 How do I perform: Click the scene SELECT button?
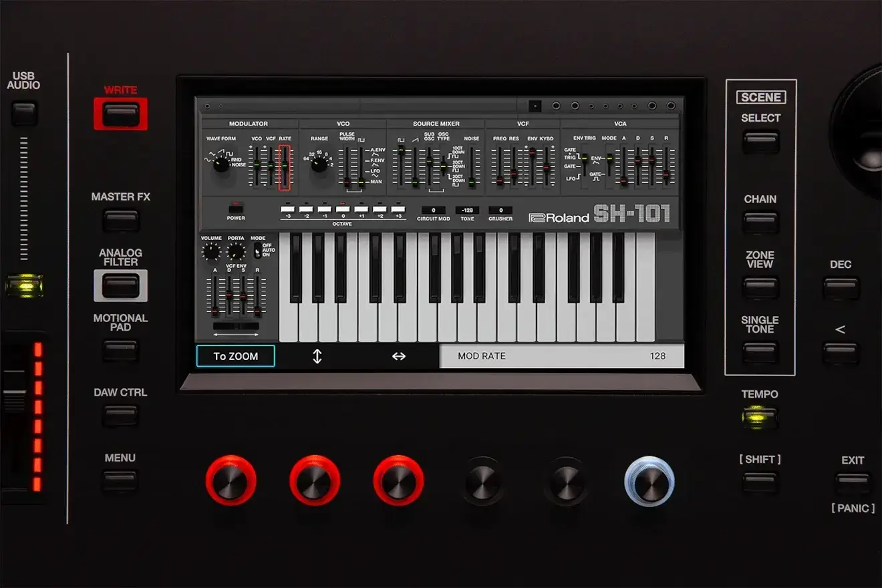pos(760,142)
